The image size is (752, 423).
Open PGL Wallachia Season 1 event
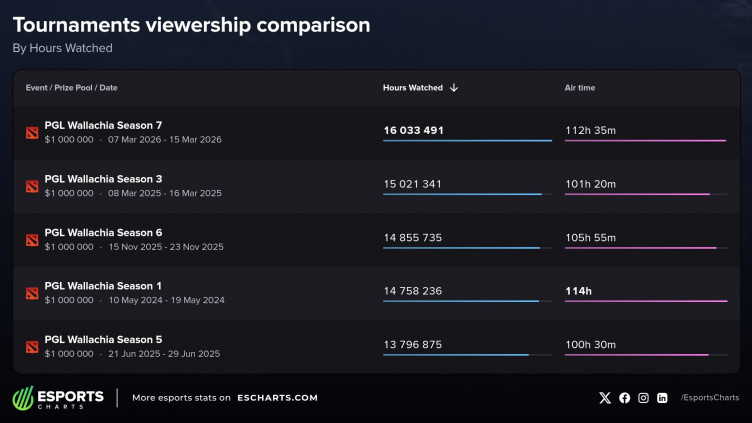(x=103, y=286)
